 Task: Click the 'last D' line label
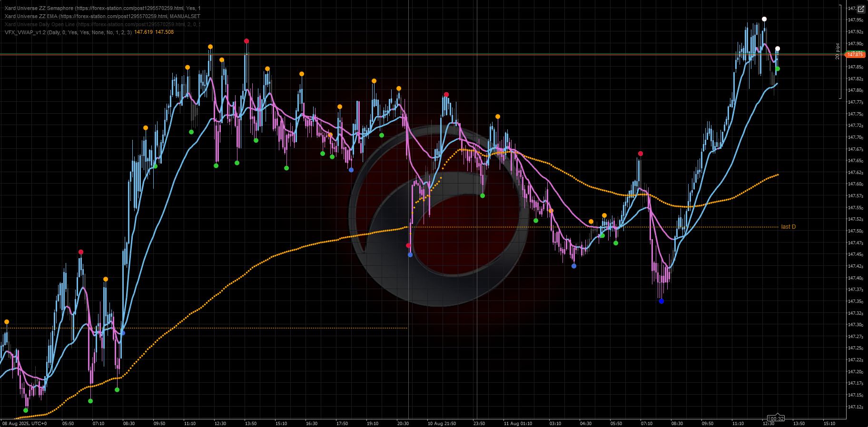click(788, 227)
